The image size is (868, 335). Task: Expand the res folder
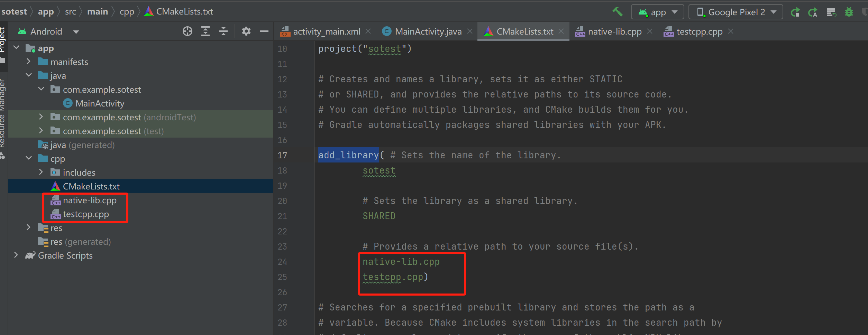point(29,227)
